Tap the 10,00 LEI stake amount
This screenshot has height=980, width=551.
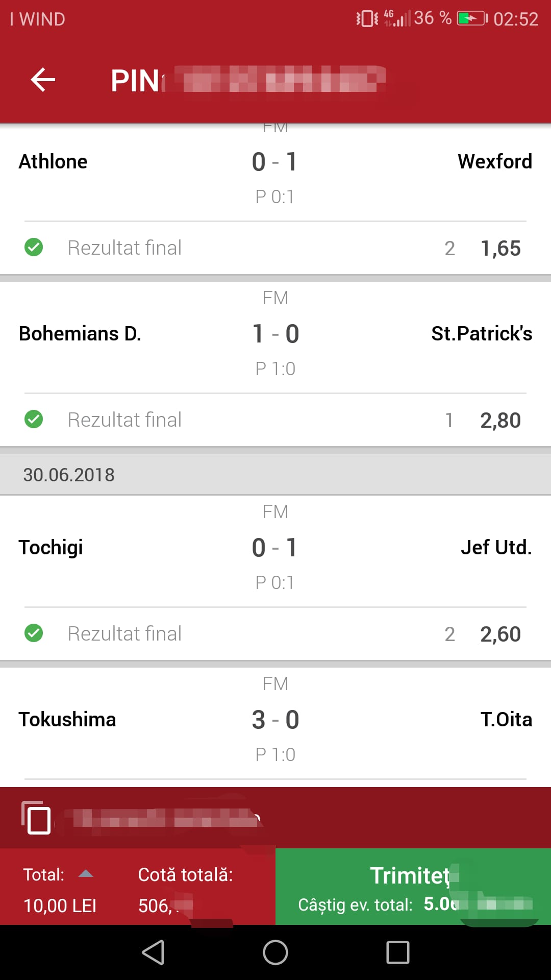click(x=60, y=906)
